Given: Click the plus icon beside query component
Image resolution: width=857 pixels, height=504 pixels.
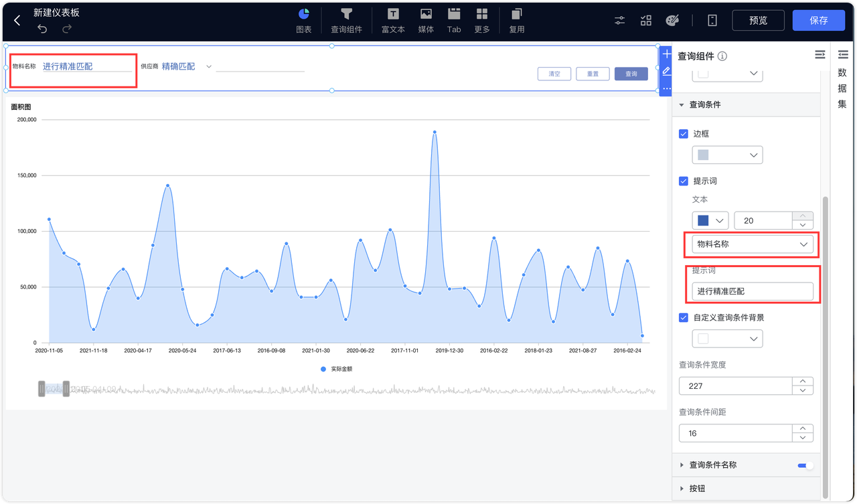Looking at the screenshot, I should point(666,54).
